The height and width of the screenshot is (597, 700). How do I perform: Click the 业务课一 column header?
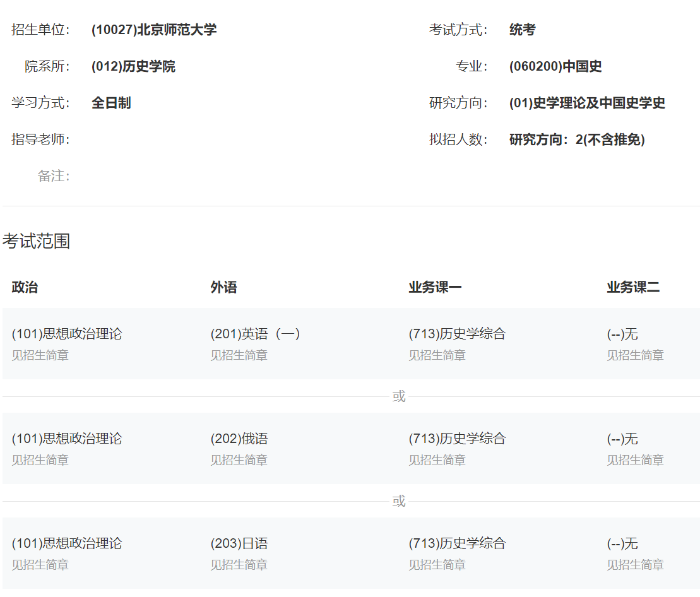point(436,287)
